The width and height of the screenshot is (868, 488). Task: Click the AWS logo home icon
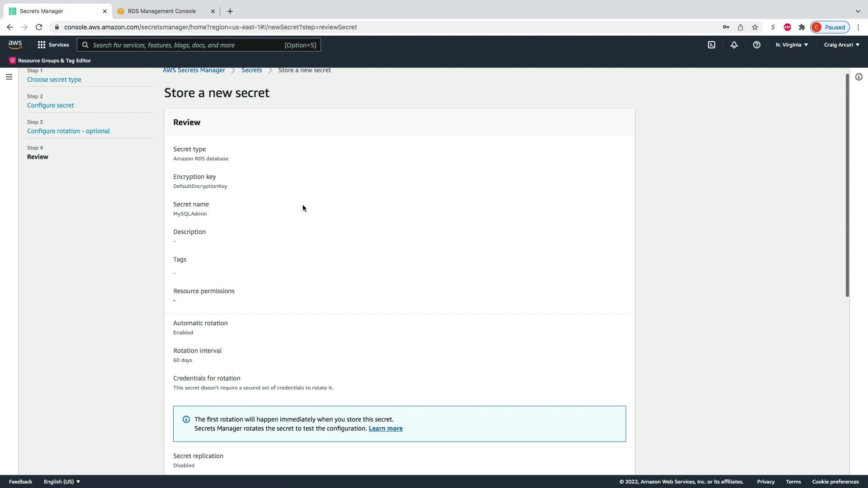pyautogui.click(x=15, y=44)
